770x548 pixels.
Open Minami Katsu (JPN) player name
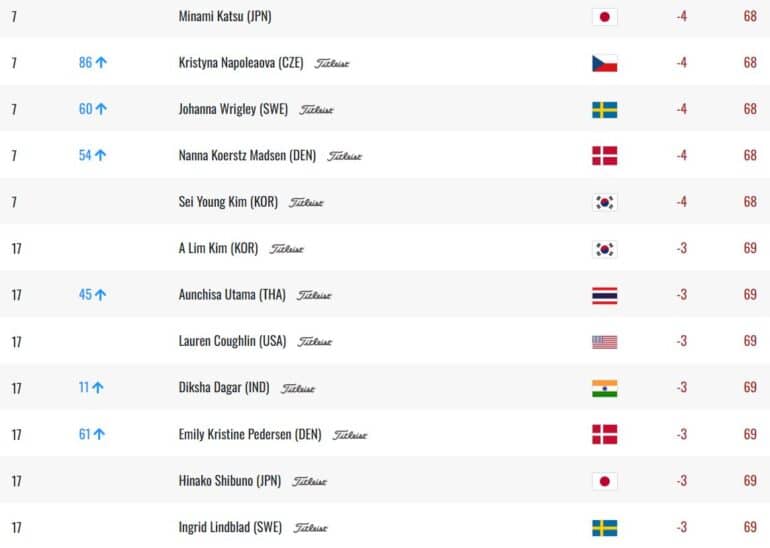(225, 16)
